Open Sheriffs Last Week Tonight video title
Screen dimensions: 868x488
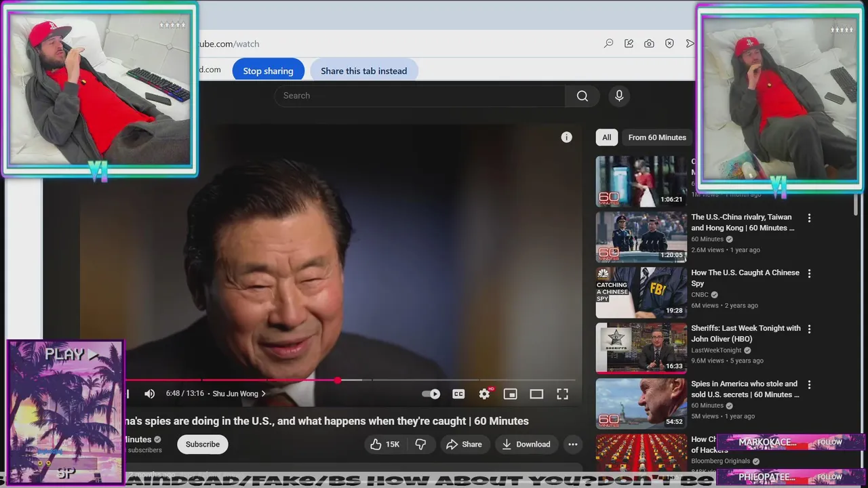pyautogui.click(x=746, y=333)
